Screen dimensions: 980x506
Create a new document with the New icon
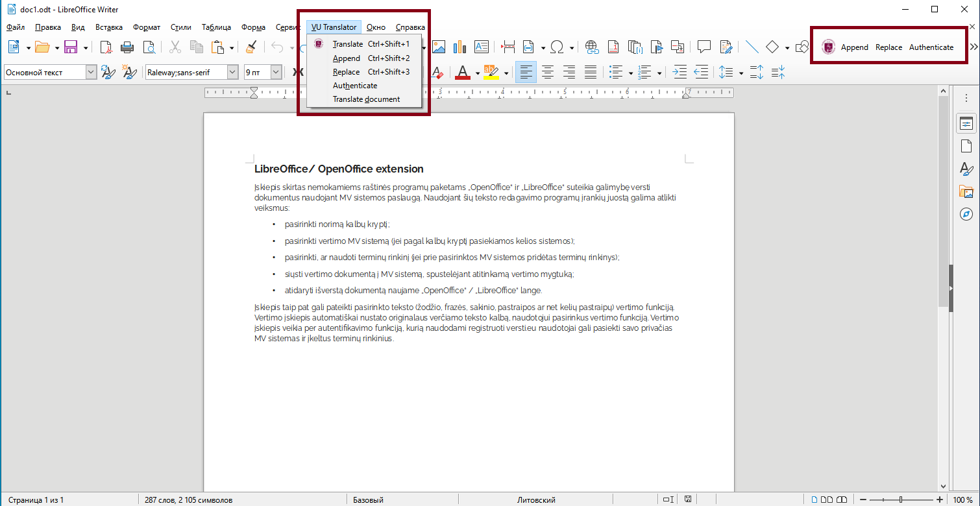click(x=14, y=47)
